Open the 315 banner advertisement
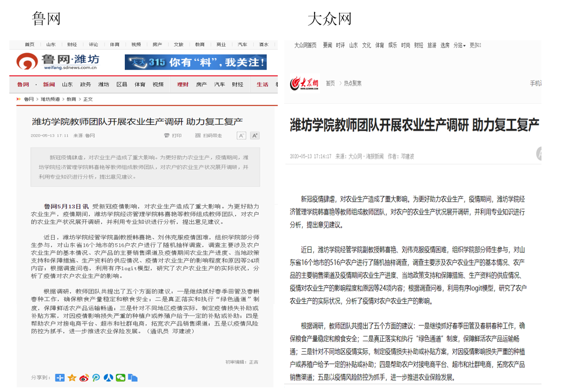 pyautogui.click(x=195, y=62)
